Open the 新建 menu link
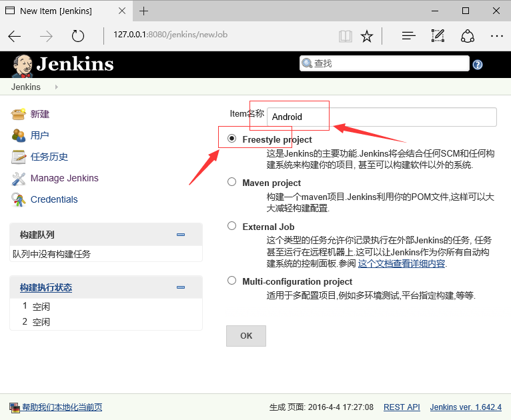Viewport: 511px width, 420px height. click(40, 114)
